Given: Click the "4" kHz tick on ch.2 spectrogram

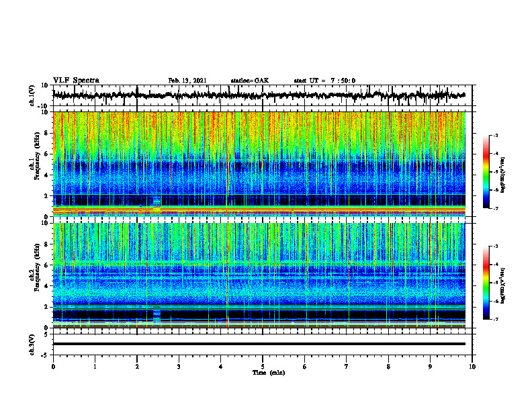Looking at the screenshot, I should [46, 286].
